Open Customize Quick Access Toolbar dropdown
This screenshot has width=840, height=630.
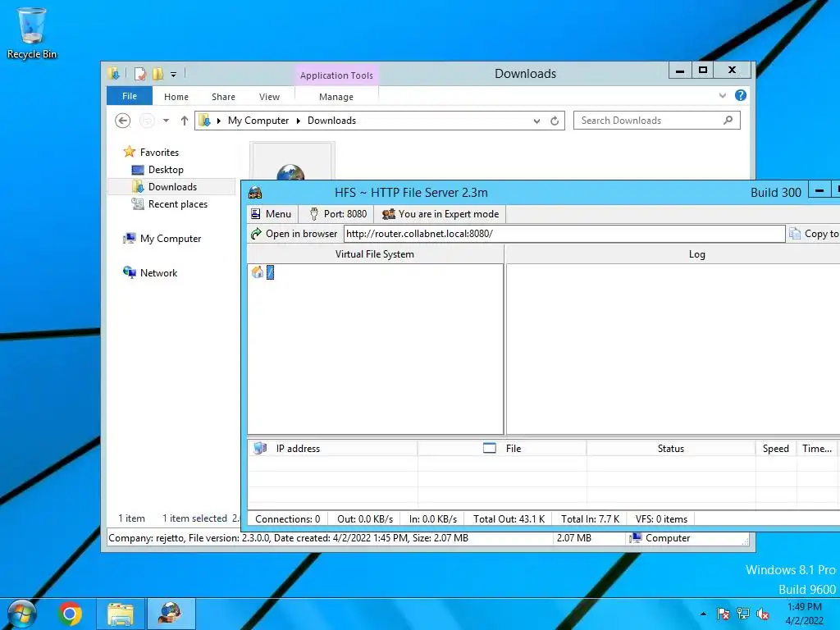[x=174, y=75]
